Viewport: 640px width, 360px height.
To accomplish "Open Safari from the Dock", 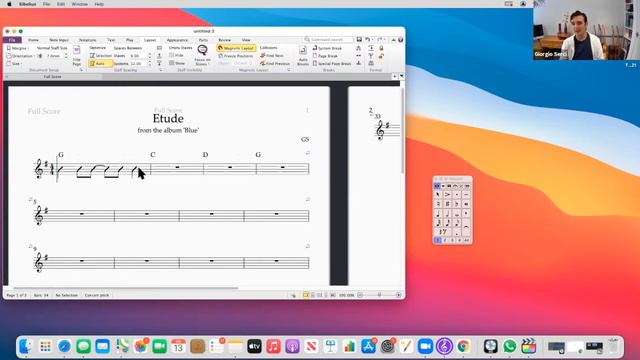I will coord(64,346).
